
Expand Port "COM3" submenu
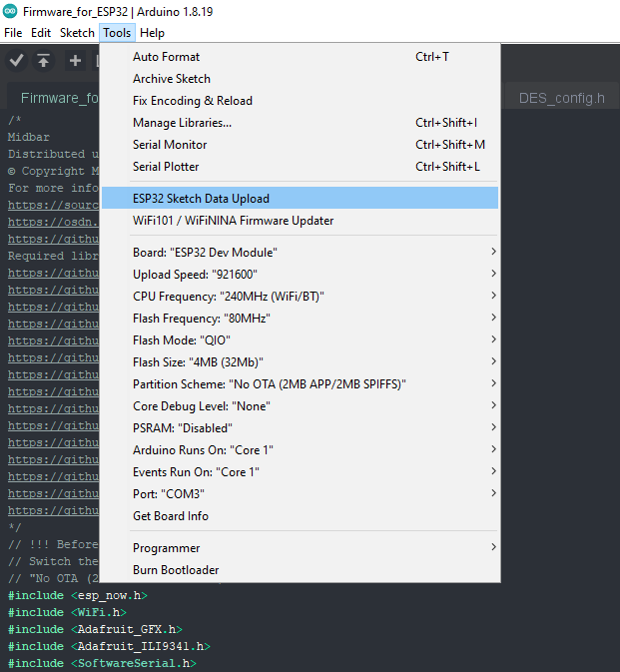300,493
